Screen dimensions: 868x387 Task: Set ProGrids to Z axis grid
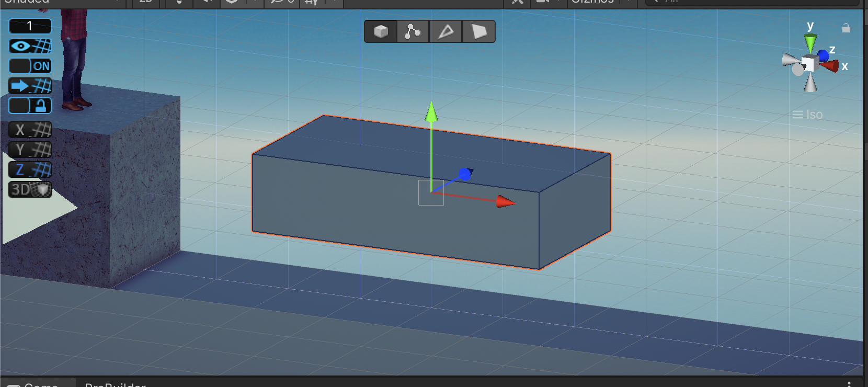[x=30, y=169]
